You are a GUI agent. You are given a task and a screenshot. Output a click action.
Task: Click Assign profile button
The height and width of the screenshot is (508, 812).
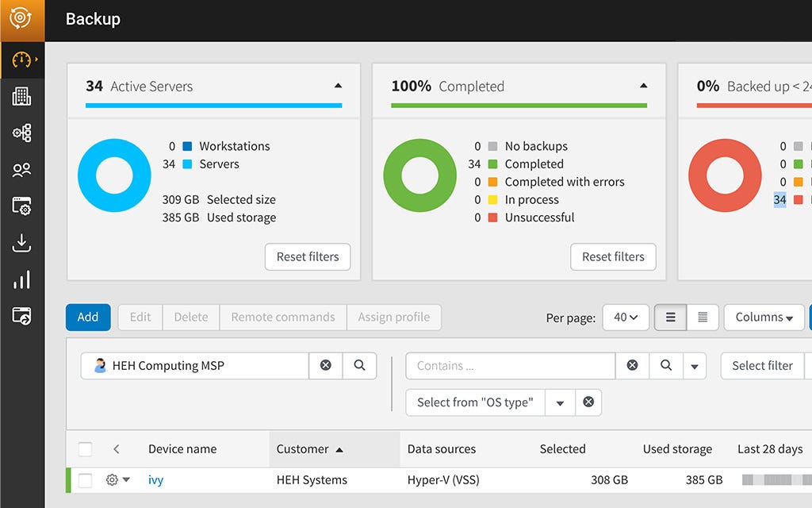coord(394,317)
